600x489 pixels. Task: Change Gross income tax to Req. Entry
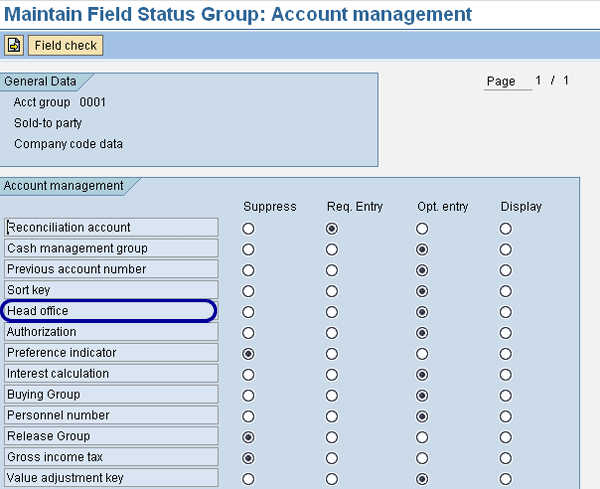click(334, 458)
